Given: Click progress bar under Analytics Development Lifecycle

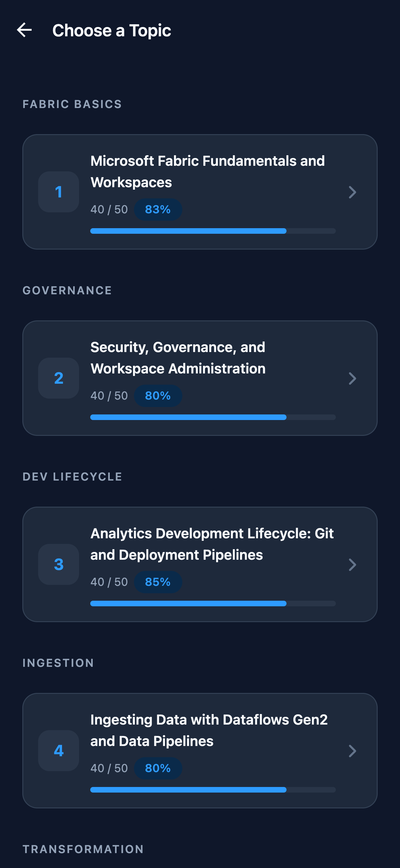Looking at the screenshot, I should point(213,604).
